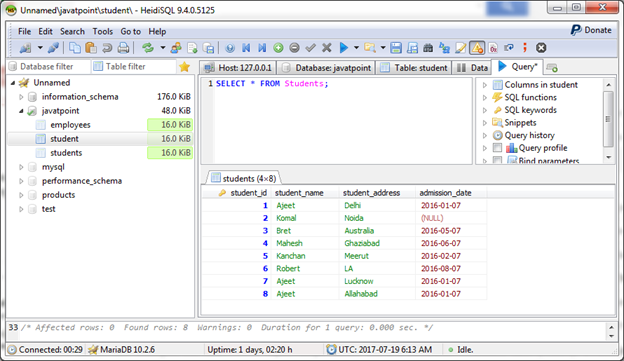Switch to the Host: 127.0.0.1 tab
The width and height of the screenshot is (624, 361).
(238, 68)
